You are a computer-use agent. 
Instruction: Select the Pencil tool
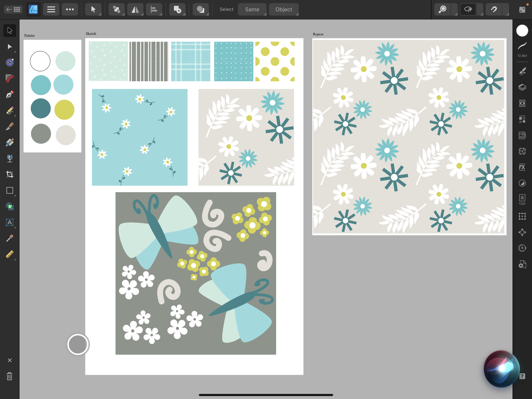[10, 110]
